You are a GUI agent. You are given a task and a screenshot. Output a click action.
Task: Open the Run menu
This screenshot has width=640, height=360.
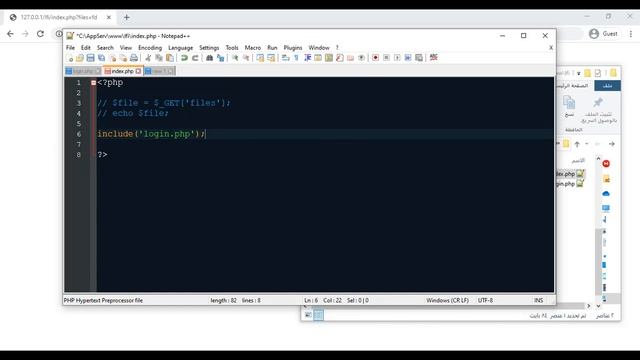coord(272,48)
